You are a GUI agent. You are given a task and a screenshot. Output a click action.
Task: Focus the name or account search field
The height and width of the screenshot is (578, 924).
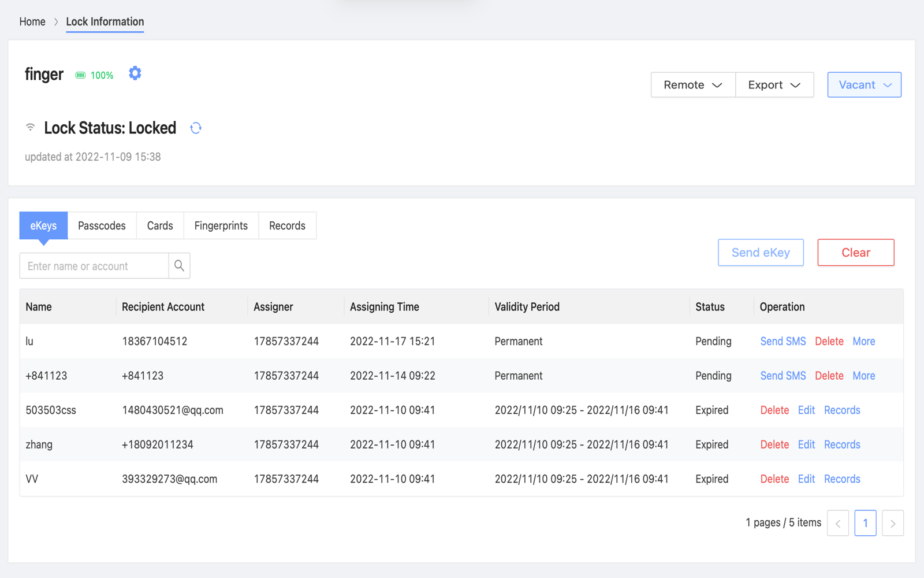coord(94,266)
